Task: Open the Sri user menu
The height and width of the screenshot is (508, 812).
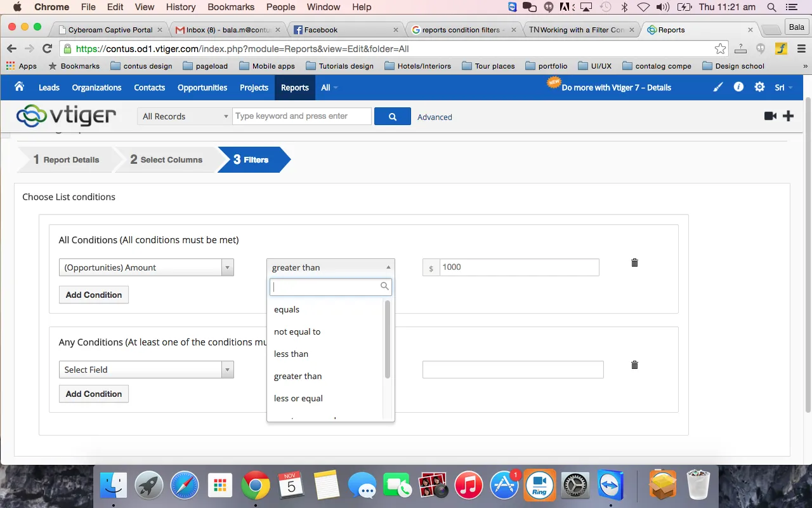Action: 783,88
